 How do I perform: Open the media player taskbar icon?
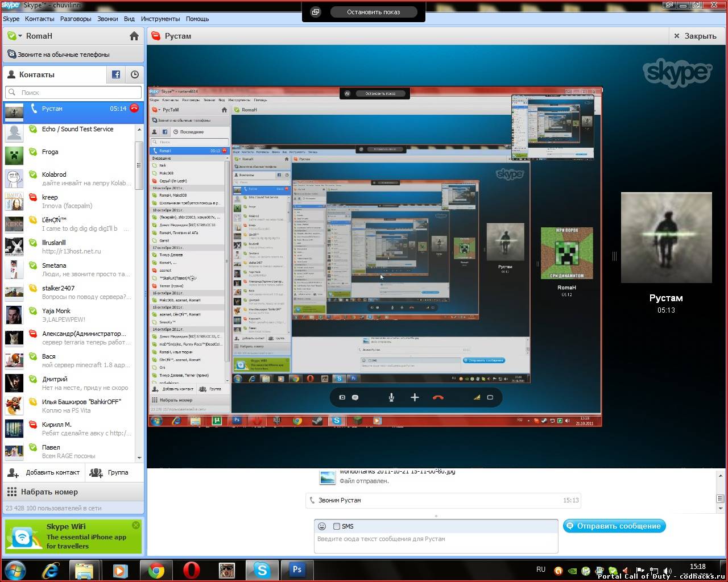pyautogui.click(x=119, y=570)
